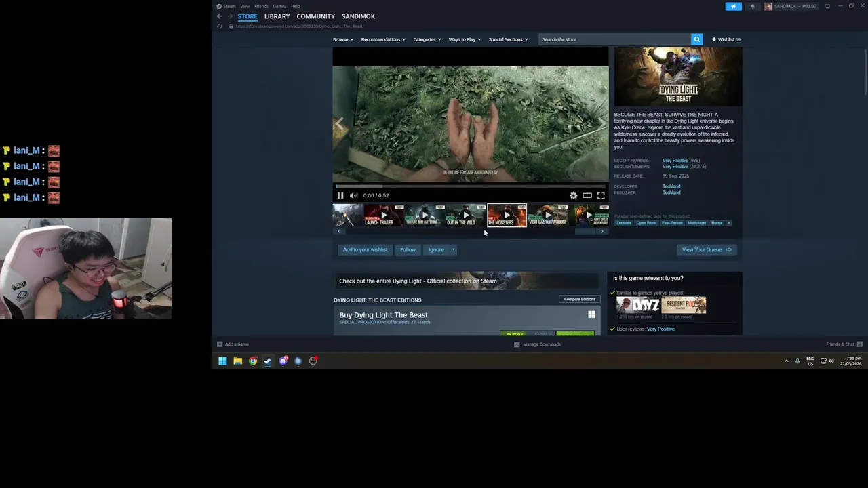
Task: Click the STORE tab
Action: coord(248,16)
